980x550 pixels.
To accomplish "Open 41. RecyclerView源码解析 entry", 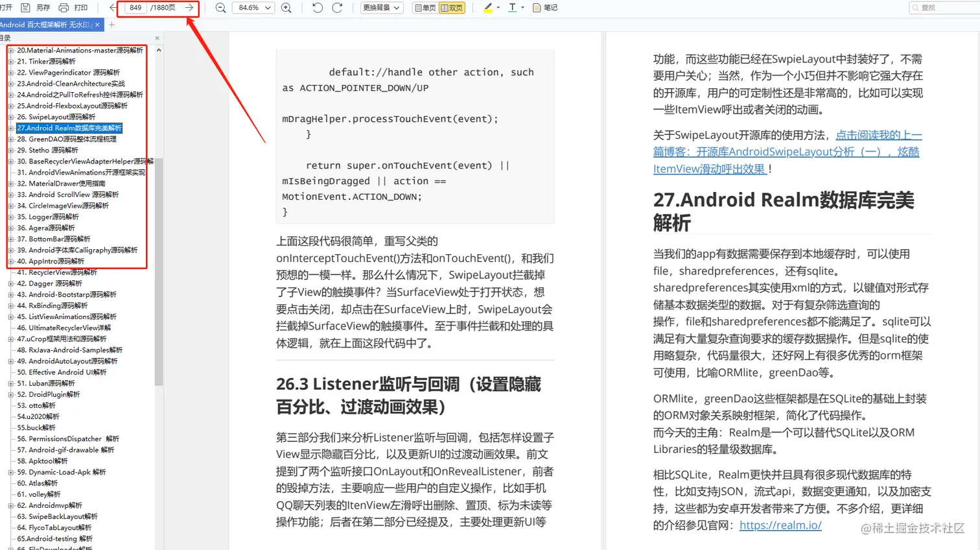I will pos(57,272).
